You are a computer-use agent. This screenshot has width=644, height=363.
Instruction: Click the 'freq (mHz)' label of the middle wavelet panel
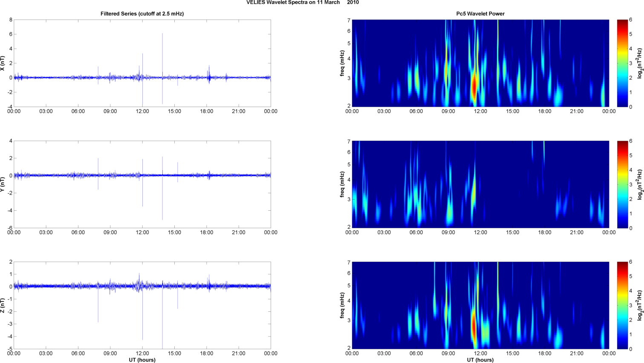(342, 184)
